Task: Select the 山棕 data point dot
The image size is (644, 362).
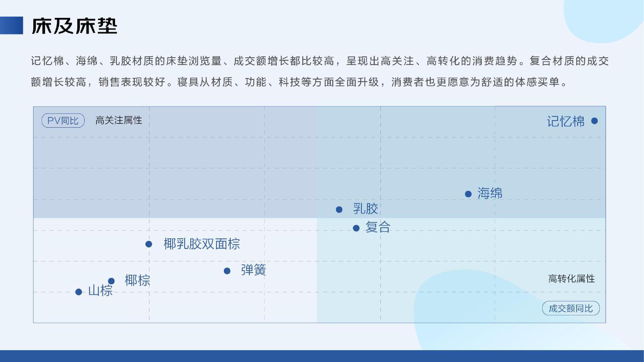Action: (x=79, y=292)
